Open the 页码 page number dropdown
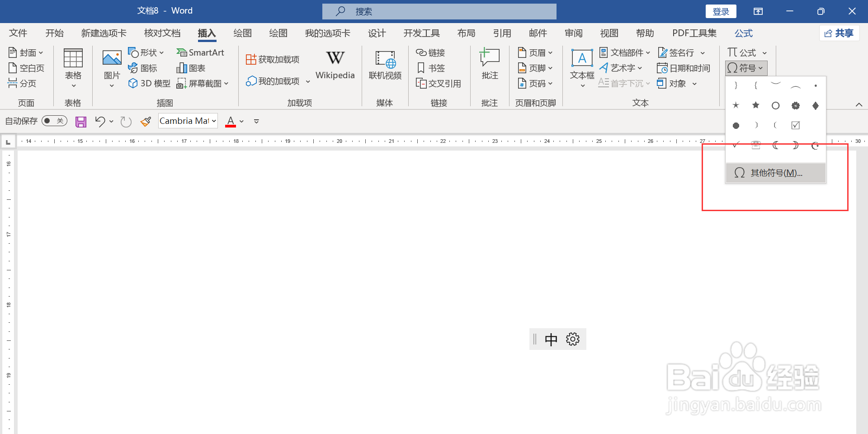Image resolution: width=868 pixels, height=434 pixels. 535,84
